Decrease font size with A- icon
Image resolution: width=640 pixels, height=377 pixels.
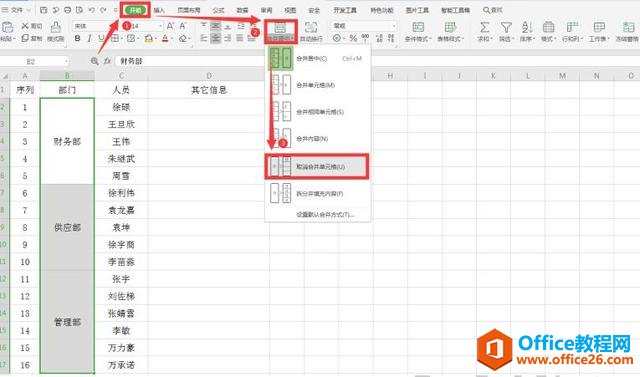coord(182,26)
